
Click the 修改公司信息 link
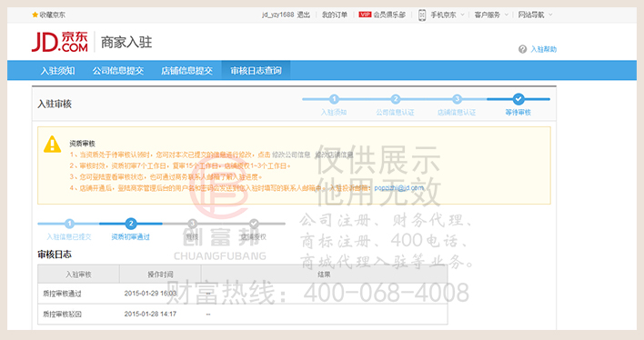[x=291, y=155]
